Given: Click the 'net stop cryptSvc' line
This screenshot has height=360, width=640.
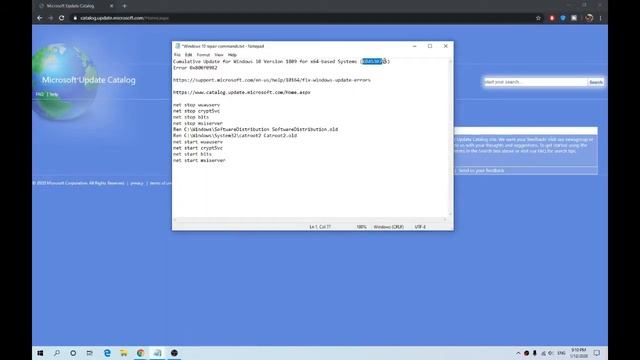Looking at the screenshot, I should click(x=196, y=111).
